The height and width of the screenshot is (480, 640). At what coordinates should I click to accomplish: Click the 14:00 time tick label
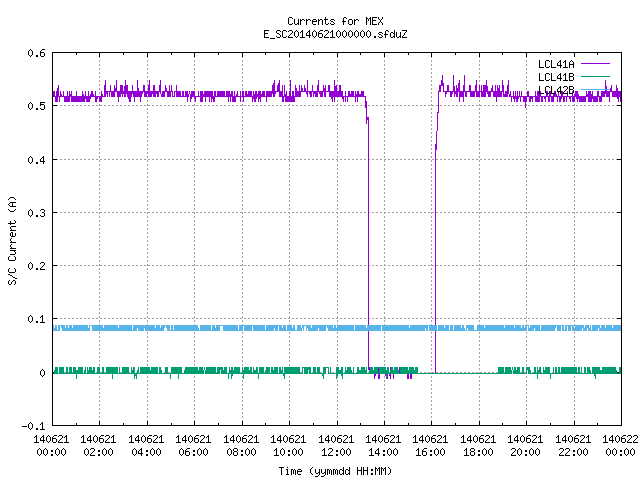point(383,452)
